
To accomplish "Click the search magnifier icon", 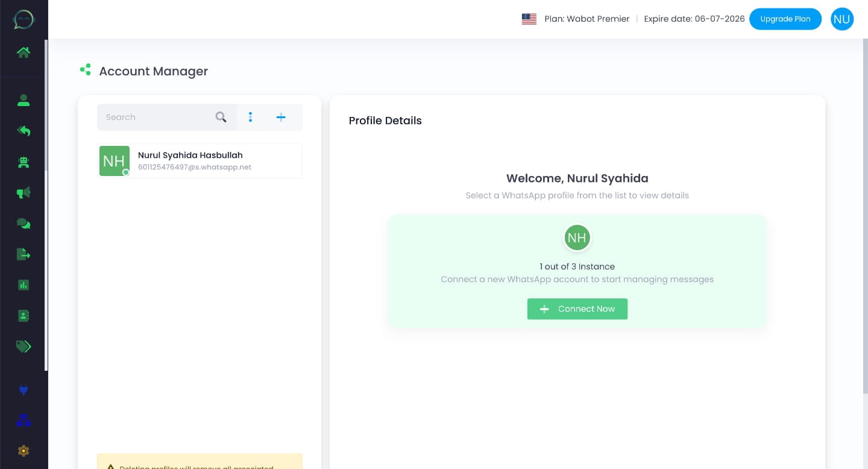I will pos(221,117).
